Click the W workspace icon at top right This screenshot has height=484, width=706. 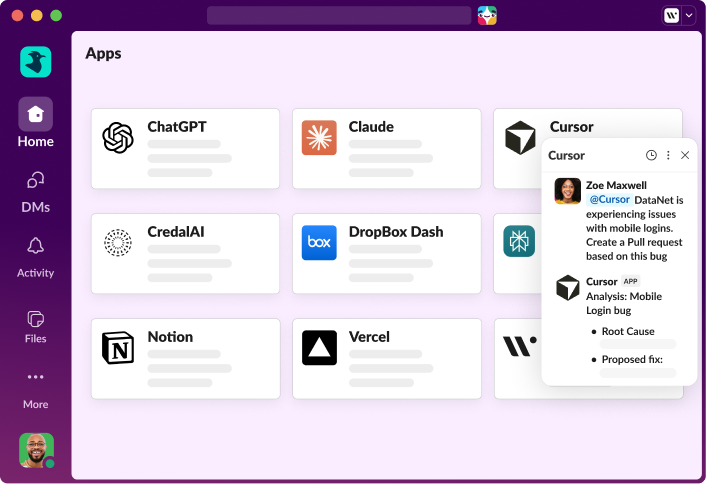click(671, 15)
